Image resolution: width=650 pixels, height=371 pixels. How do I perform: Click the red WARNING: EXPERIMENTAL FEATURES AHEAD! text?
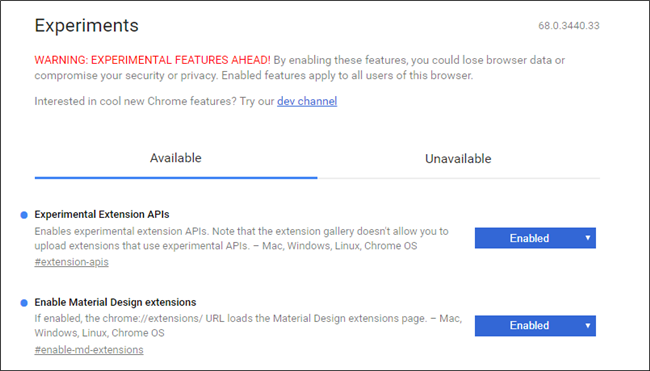click(152, 60)
